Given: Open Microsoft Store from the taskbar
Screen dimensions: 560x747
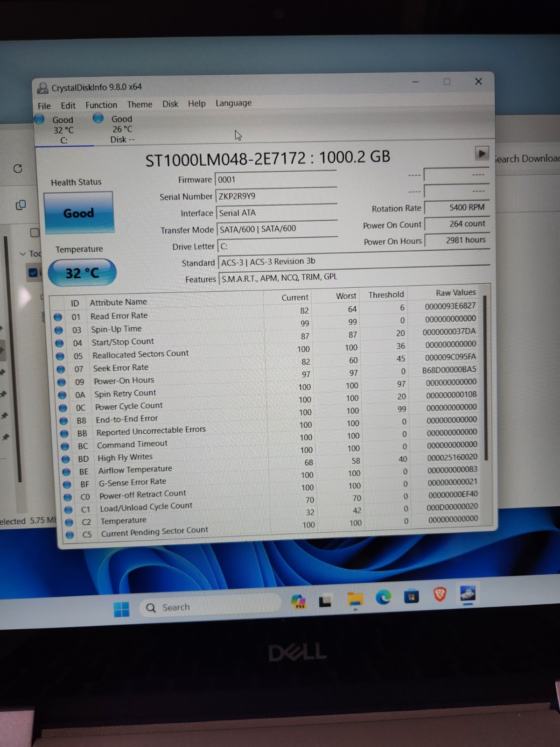Looking at the screenshot, I should [411, 596].
